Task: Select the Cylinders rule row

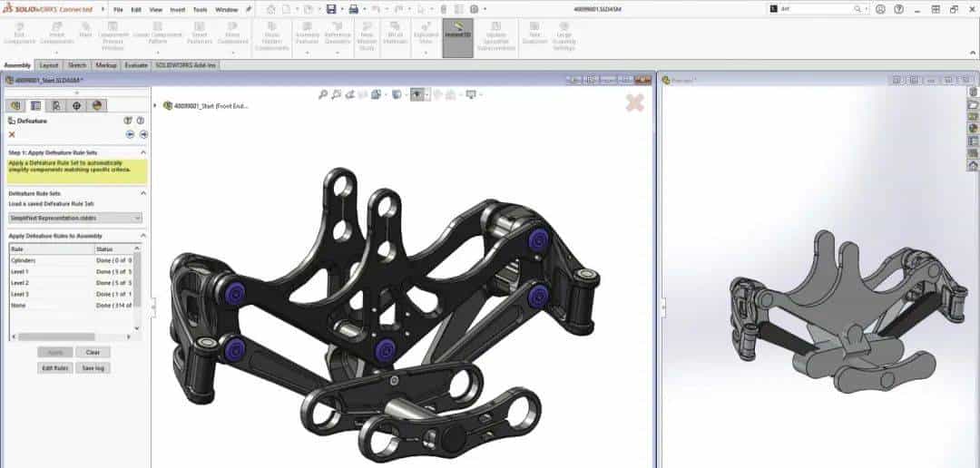Action: [71, 260]
